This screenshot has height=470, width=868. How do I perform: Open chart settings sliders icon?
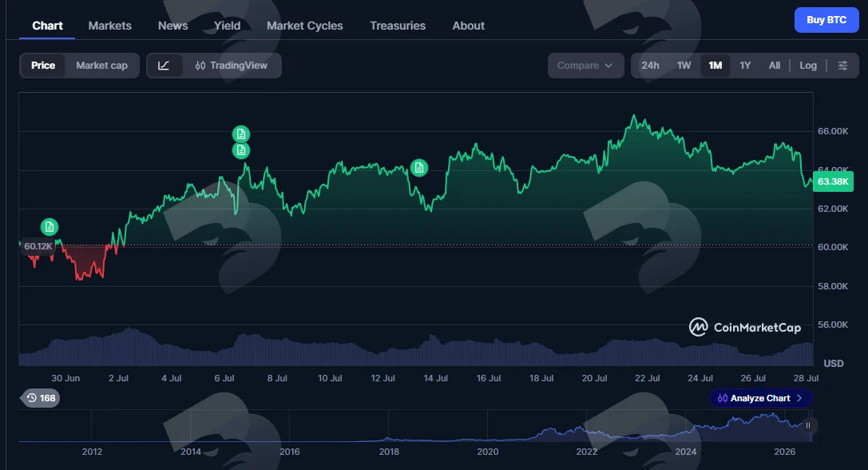pyautogui.click(x=842, y=66)
